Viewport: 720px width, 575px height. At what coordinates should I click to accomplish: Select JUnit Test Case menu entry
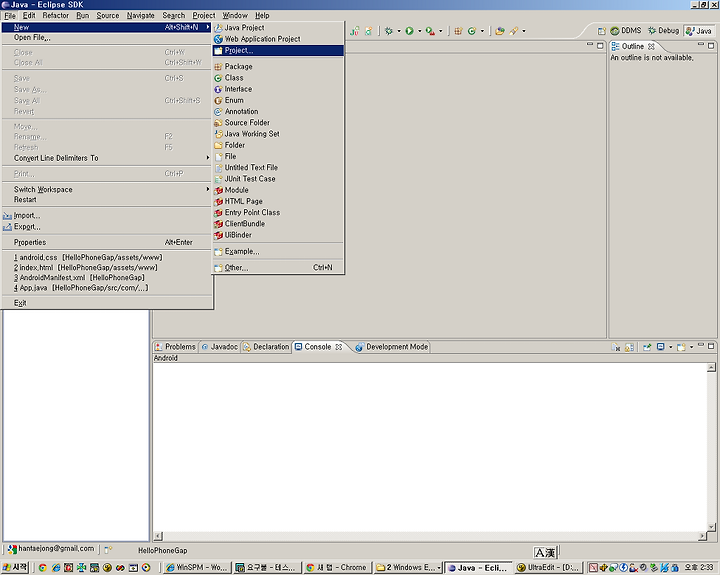click(278, 179)
